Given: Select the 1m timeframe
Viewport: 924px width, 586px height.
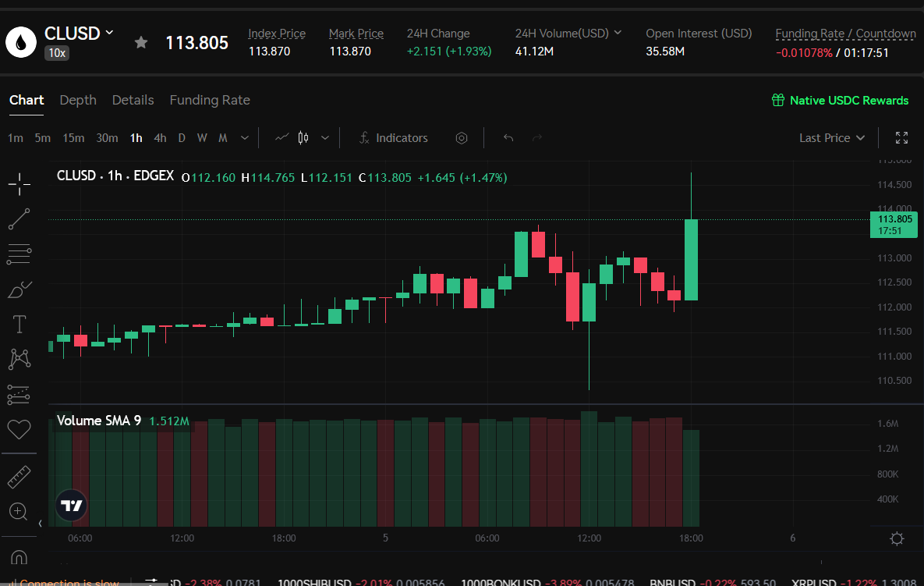Looking at the screenshot, I should tap(16, 138).
